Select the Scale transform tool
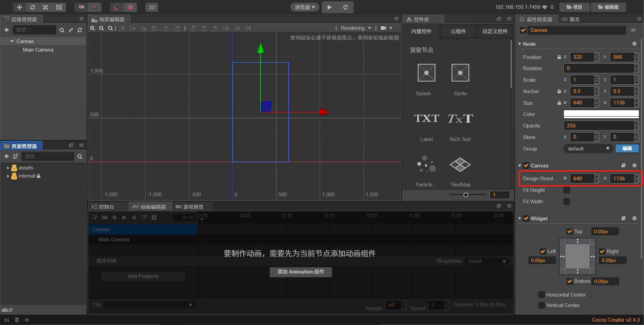This screenshot has height=325, width=644. [x=45, y=7]
